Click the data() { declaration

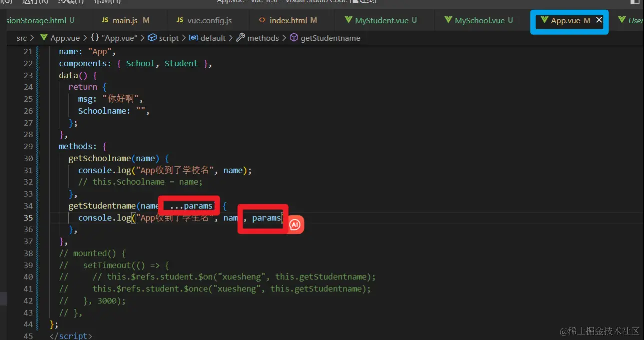pos(78,75)
